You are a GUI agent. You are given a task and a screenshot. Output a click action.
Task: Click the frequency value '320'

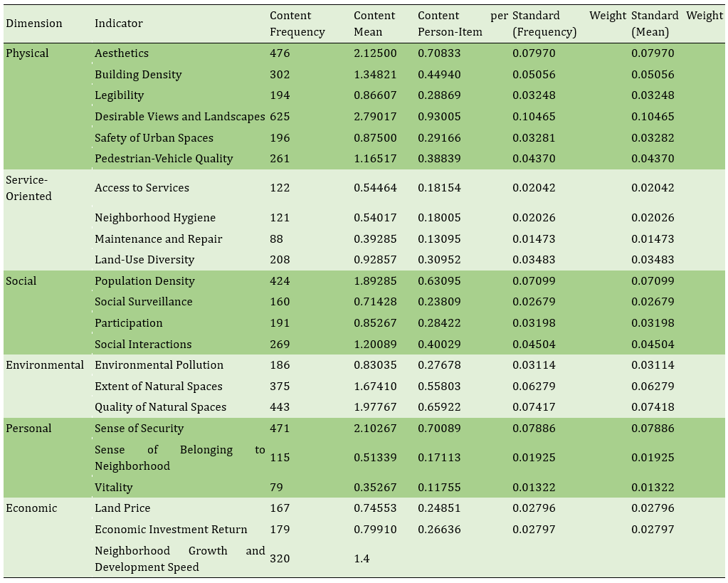pyautogui.click(x=280, y=558)
